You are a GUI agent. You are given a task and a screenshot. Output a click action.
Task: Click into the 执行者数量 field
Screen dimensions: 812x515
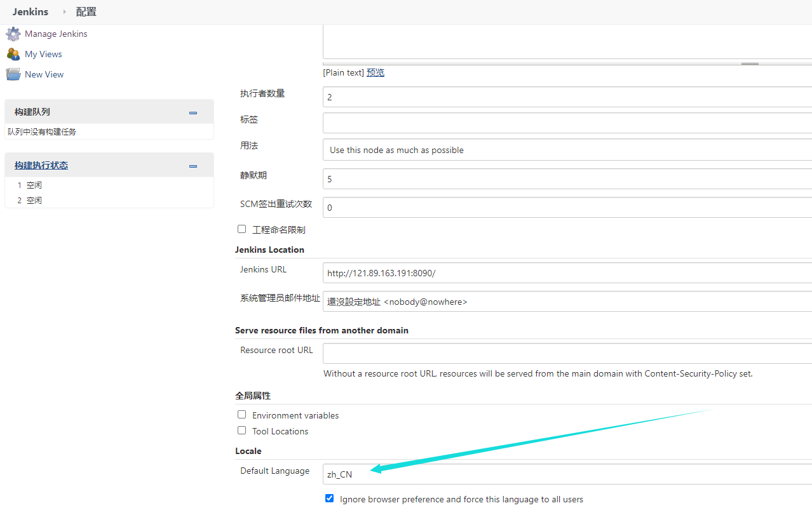point(567,97)
